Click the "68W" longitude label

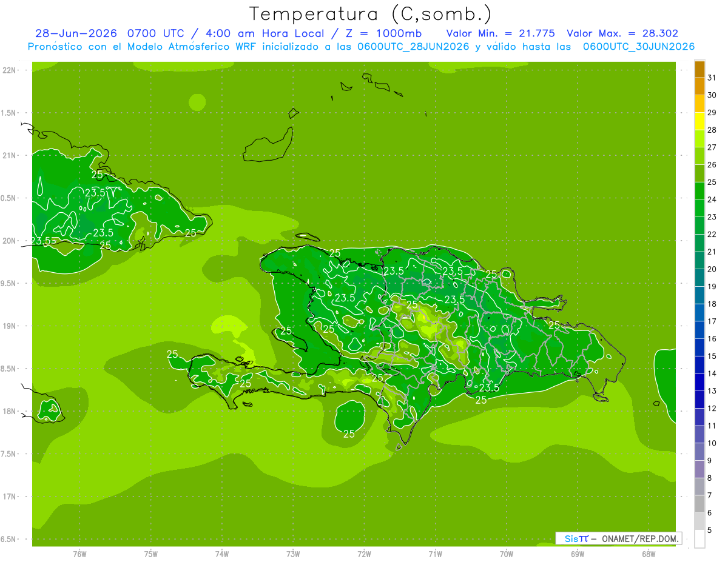coord(649,554)
